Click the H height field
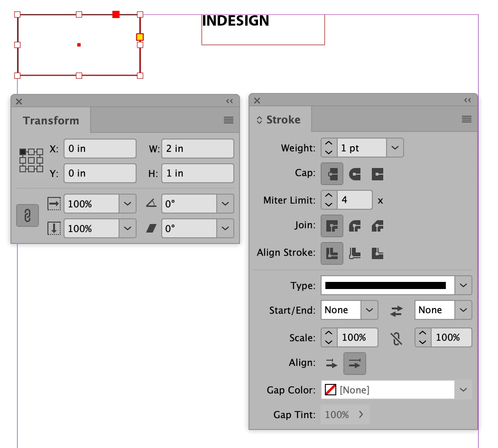This screenshot has width=498, height=448. (198, 173)
